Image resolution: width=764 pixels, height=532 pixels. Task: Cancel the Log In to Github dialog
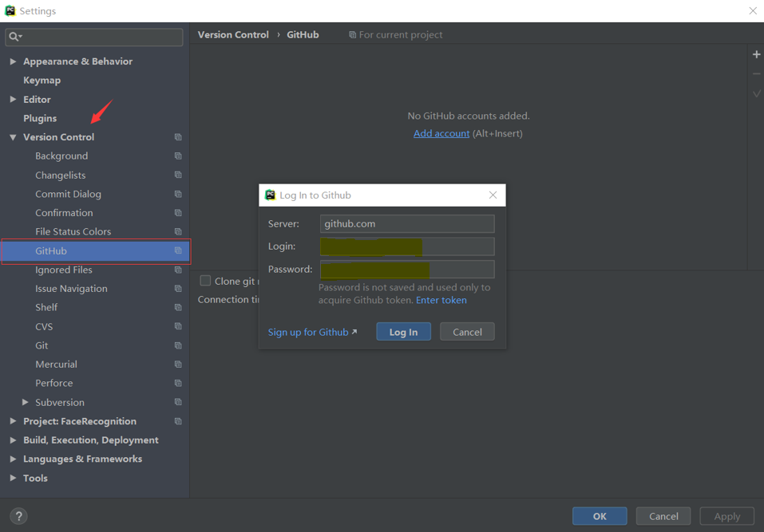click(x=467, y=332)
